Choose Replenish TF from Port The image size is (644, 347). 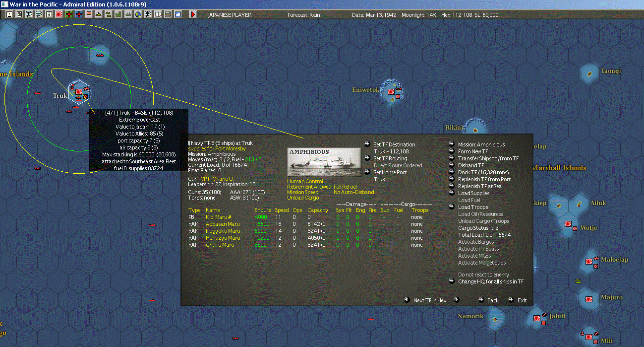click(x=484, y=179)
